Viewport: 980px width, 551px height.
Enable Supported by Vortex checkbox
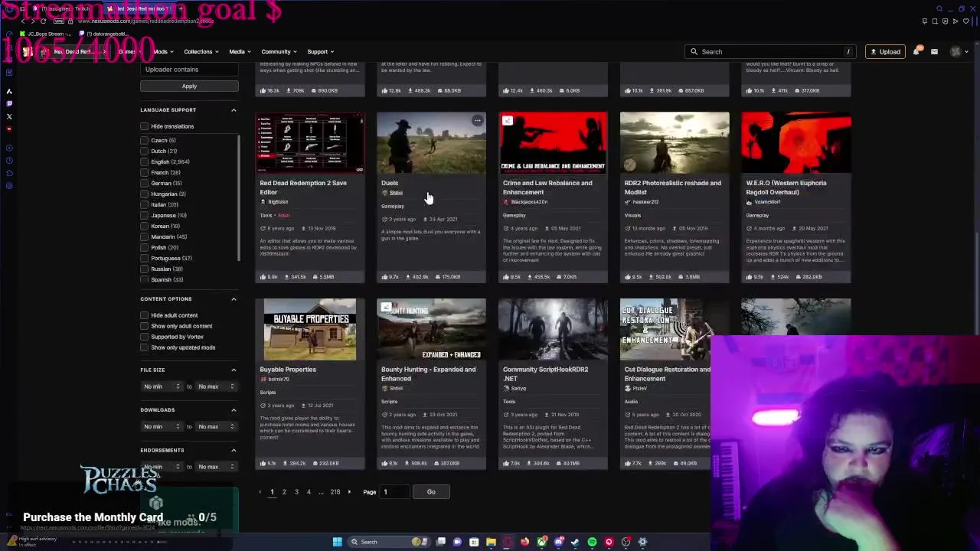point(145,337)
